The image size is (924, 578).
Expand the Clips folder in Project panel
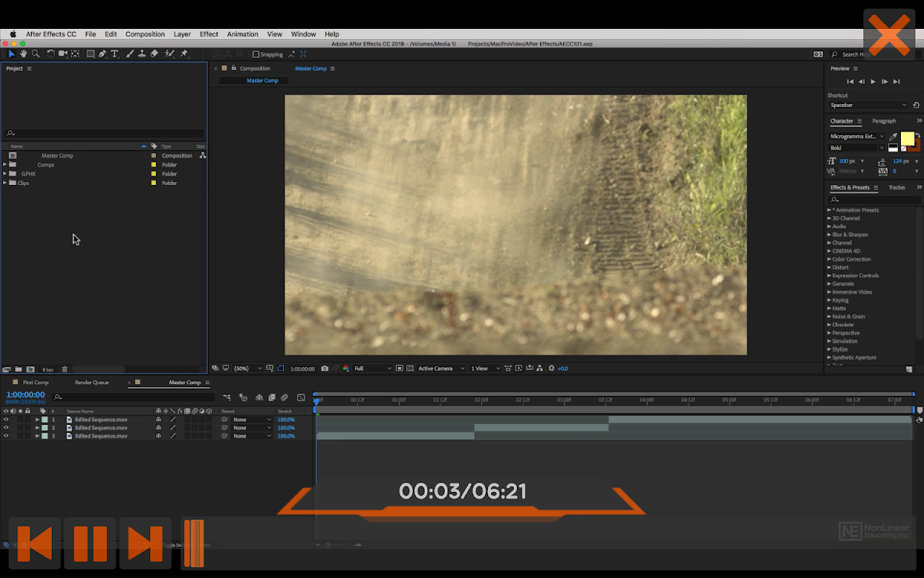point(5,184)
